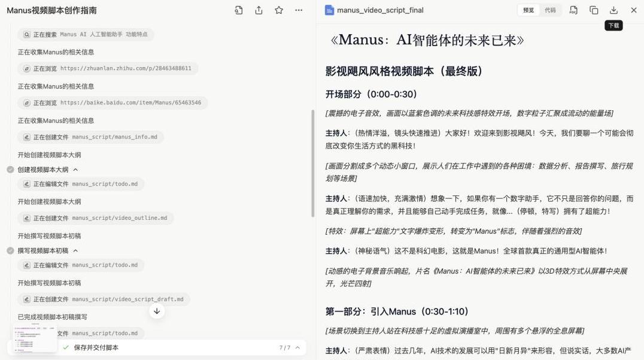Open the file search icon in the chat header
The height and width of the screenshot is (360, 644).
click(239, 10)
